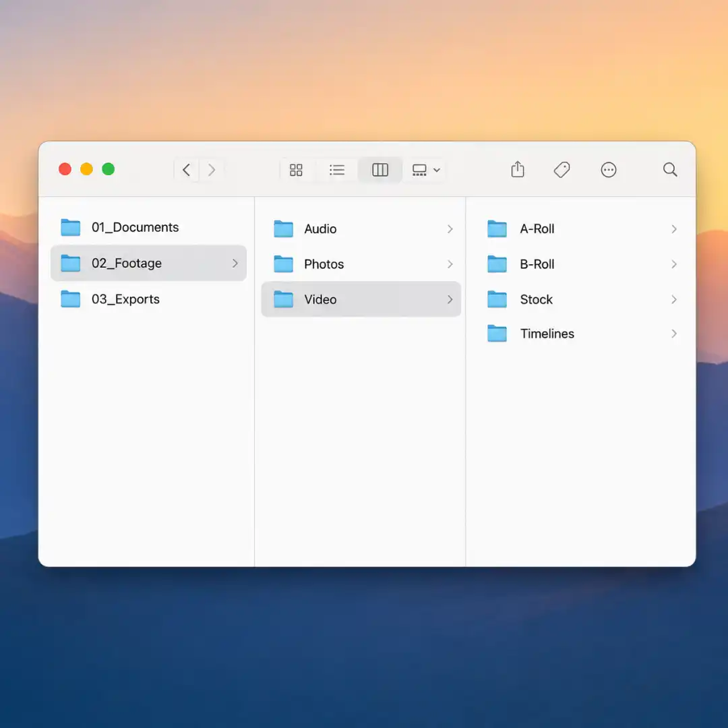Click the Video folder icon
This screenshot has width=728, height=728.
tap(283, 299)
